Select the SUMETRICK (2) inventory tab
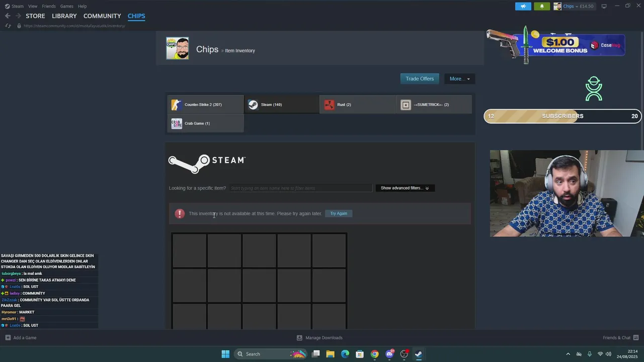Image resolution: width=644 pixels, height=362 pixels. pos(434,105)
